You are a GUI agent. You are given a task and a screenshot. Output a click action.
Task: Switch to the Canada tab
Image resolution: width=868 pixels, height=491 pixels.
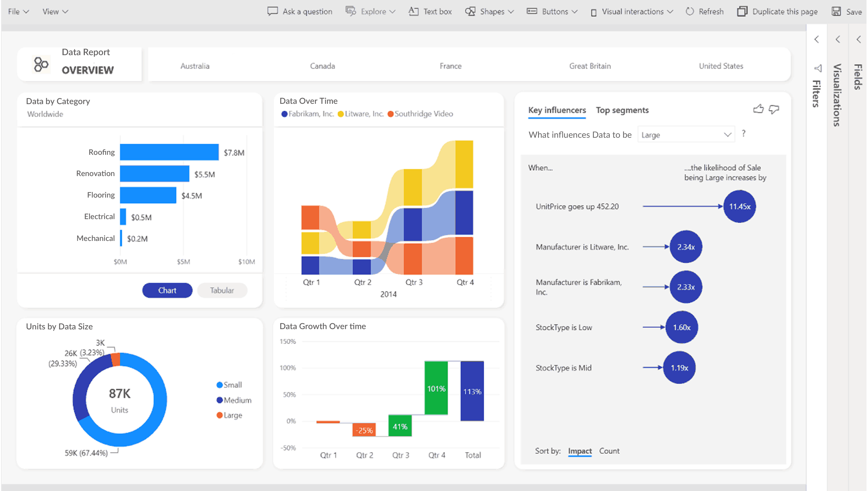pos(323,66)
